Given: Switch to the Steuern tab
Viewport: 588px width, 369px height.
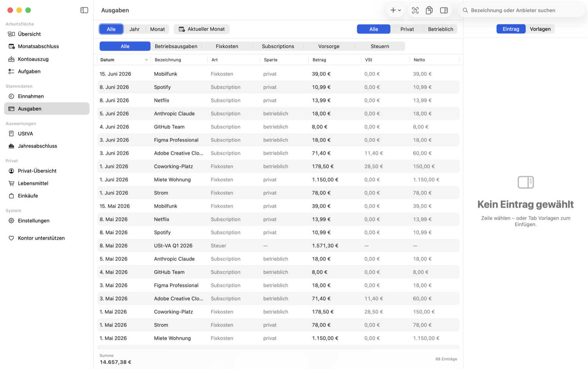Looking at the screenshot, I should pyautogui.click(x=380, y=46).
